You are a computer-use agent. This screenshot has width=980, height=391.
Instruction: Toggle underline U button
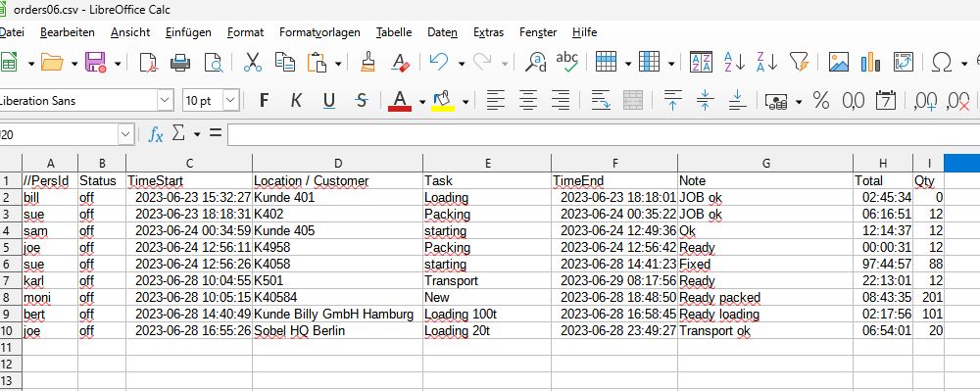[x=329, y=101]
